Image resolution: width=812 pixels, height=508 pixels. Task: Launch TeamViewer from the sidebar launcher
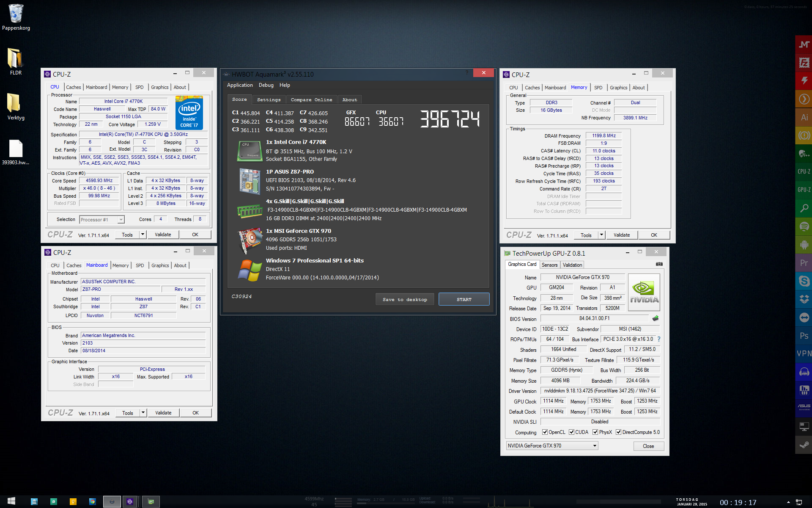pos(804,317)
